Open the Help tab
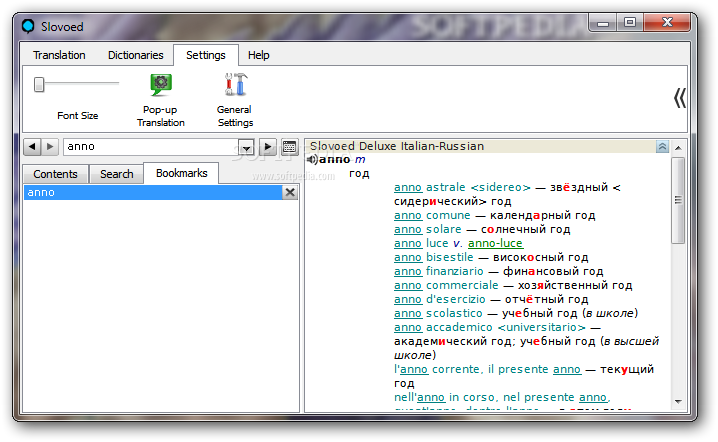The height and width of the screenshot is (442, 718). 259,55
